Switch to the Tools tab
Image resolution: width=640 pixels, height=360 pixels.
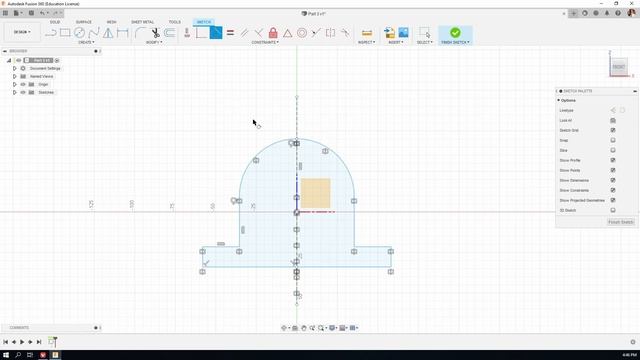coord(175,22)
